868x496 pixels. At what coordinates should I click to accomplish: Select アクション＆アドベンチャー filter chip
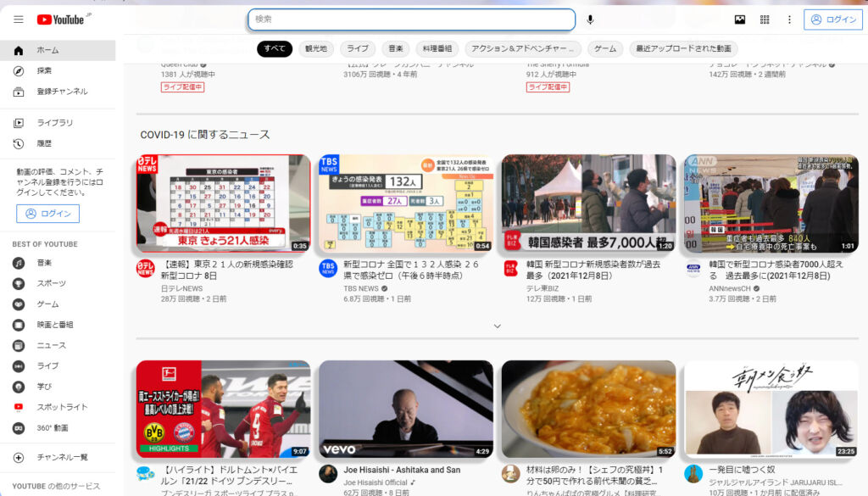click(x=523, y=48)
